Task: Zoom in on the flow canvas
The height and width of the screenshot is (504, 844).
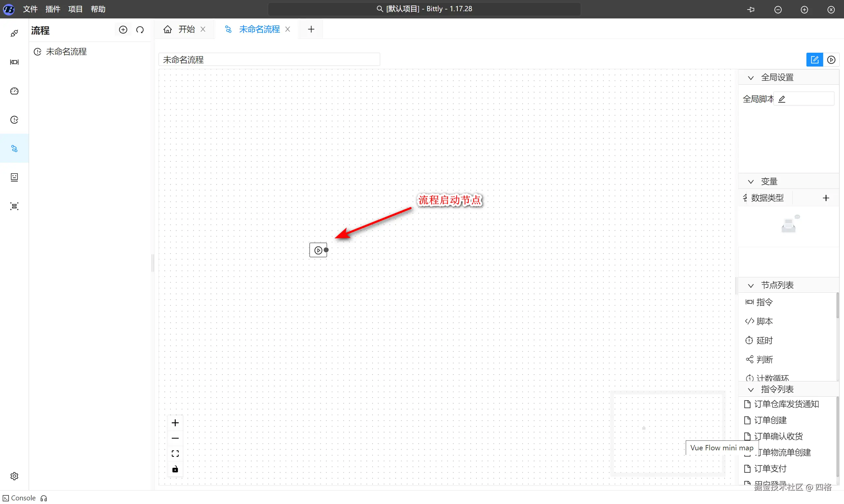Action: coord(175,423)
